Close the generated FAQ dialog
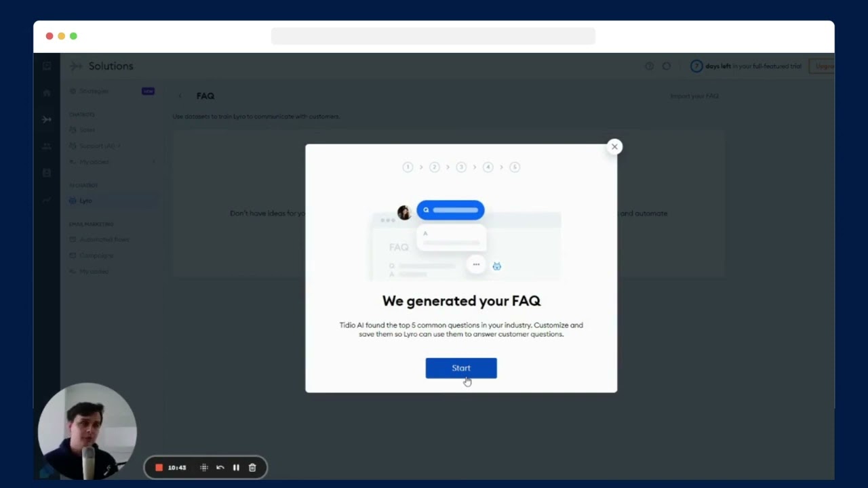The image size is (868, 488). pos(614,146)
